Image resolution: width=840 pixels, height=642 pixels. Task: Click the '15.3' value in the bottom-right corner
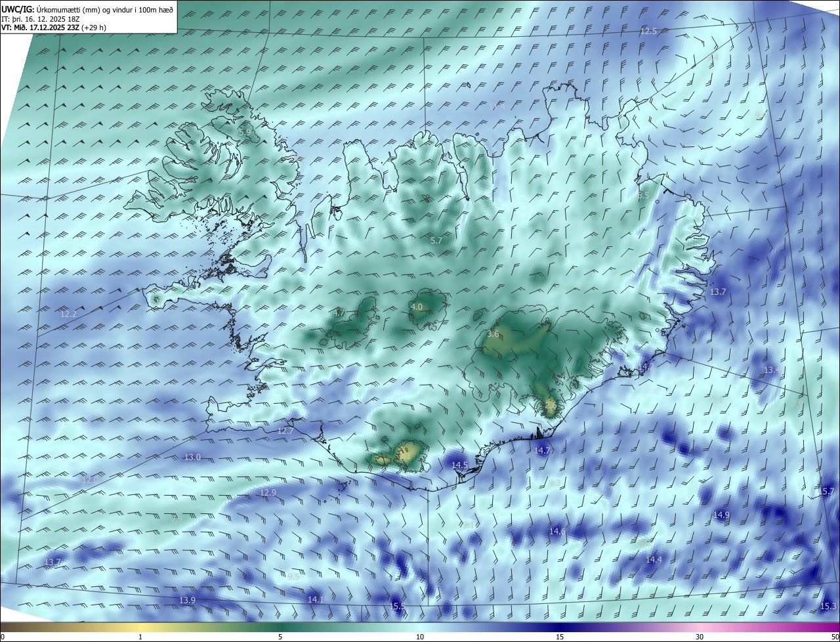click(828, 607)
